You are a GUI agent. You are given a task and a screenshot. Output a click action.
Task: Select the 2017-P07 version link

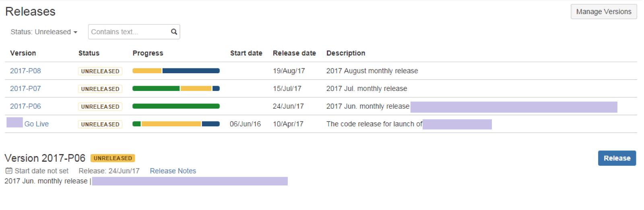25,89
